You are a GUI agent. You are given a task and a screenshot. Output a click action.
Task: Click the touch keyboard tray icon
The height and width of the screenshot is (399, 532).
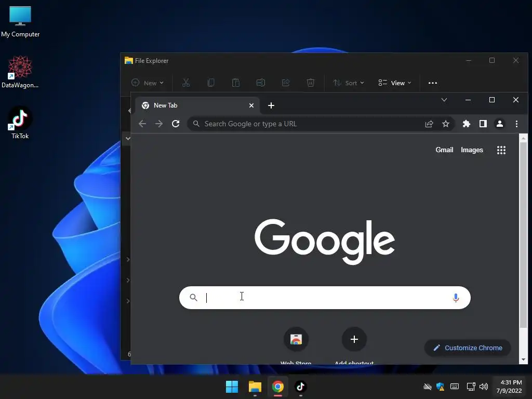point(454,387)
